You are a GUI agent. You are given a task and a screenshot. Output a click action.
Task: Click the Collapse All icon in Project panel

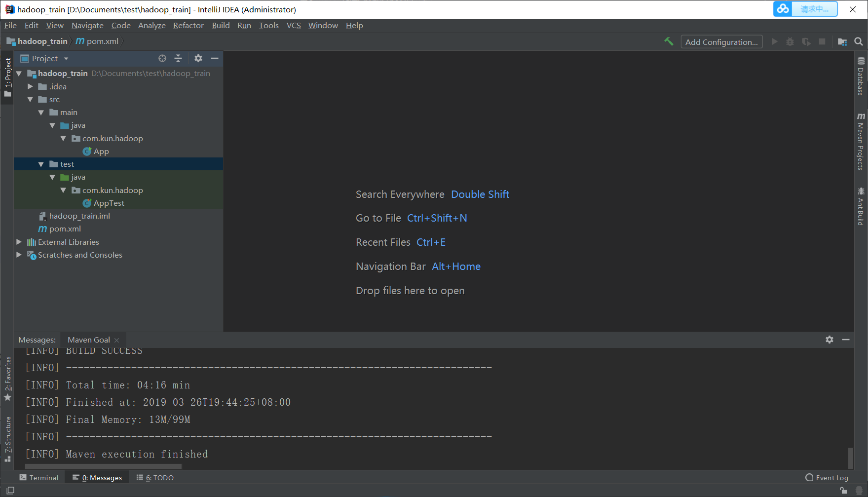[x=178, y=58]
